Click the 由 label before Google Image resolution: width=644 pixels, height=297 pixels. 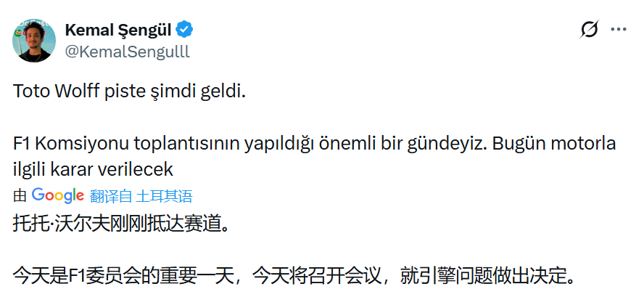click(x=20, y=195)
